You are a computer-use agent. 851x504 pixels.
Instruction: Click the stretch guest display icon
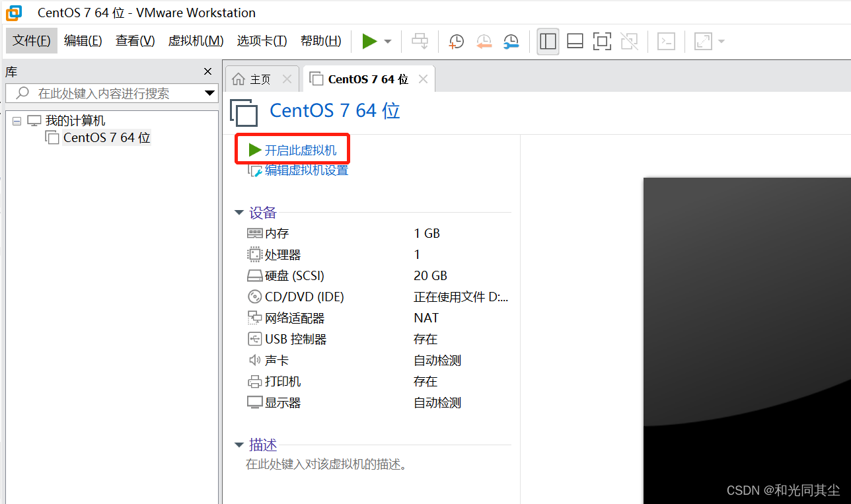tap(704, 42)
